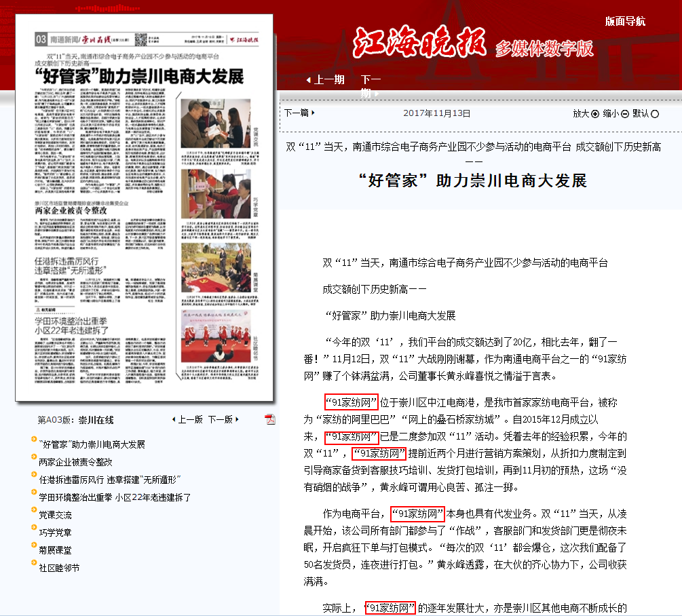Select 党课交流 in article list
This screenshot has height=616, width=682.
tap(55, 515)
